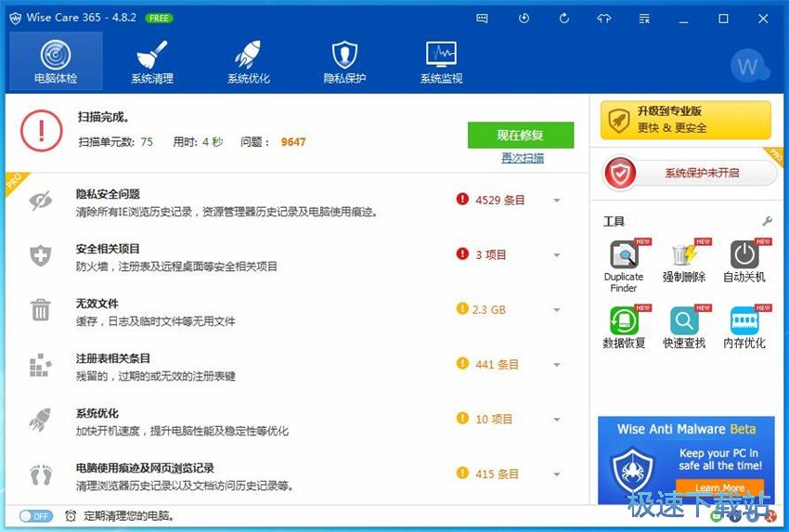Screen dimensions: 789x532
Task: Click the footprints traces icon
Action: pos(41,474)
